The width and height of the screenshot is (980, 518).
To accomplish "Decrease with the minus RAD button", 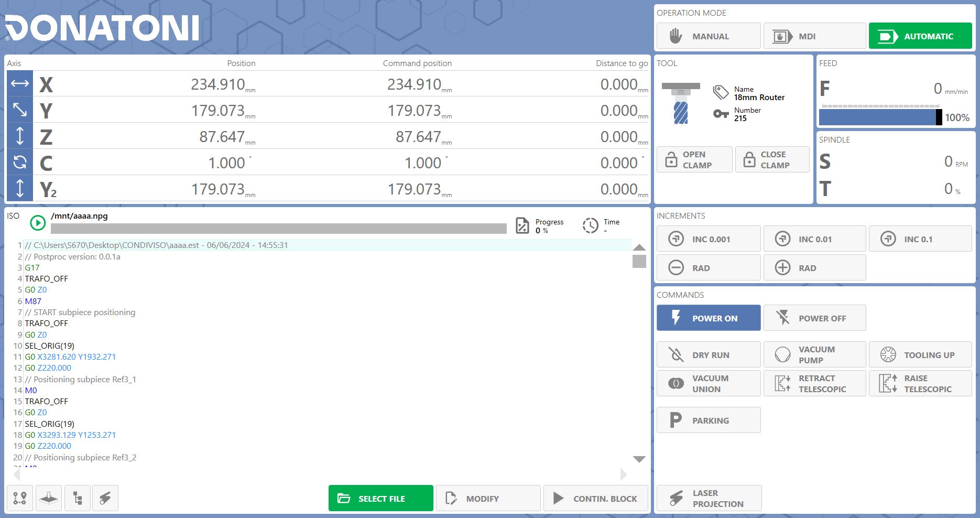I will coord(709,268).
